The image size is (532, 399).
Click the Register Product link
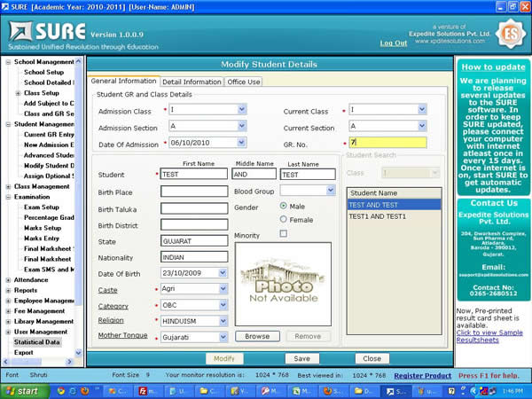pyautogui.click(x=423, y=376)
